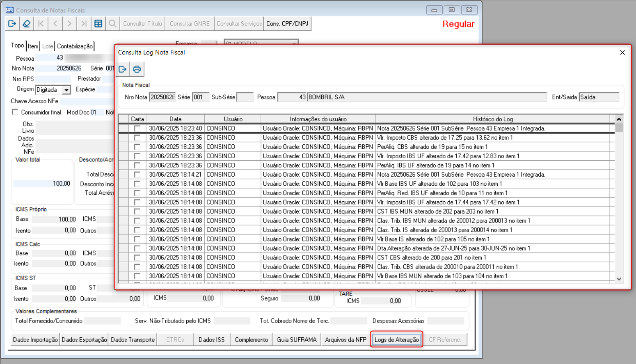Click the Consultar Título toolbar button
Image resolution: width=636 pixels, height=364 pixels.
[143, 24]
